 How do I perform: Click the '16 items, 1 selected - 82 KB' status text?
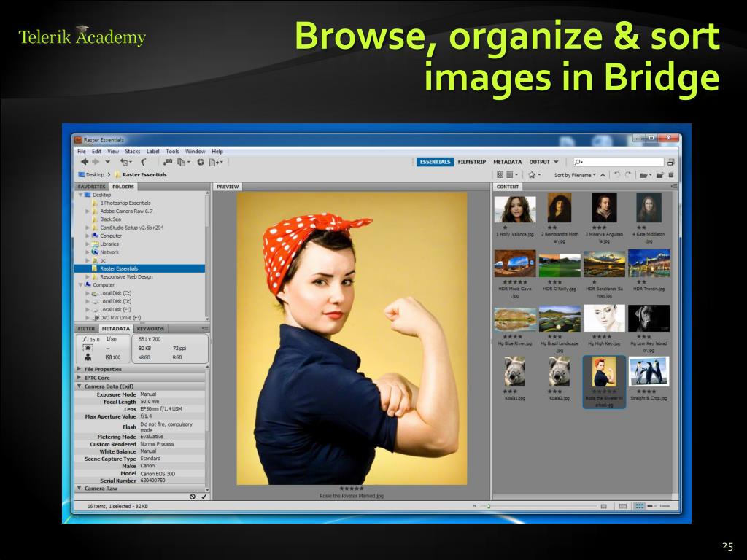[x=117, y=506]
